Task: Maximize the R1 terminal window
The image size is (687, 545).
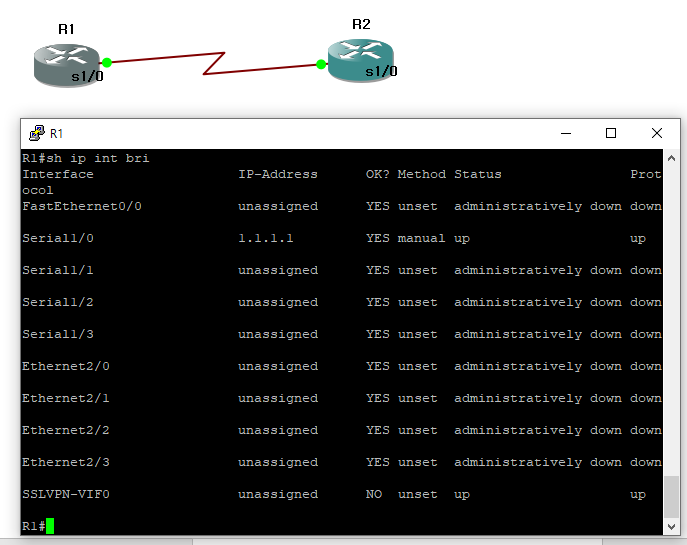Action: click(611, 133)
